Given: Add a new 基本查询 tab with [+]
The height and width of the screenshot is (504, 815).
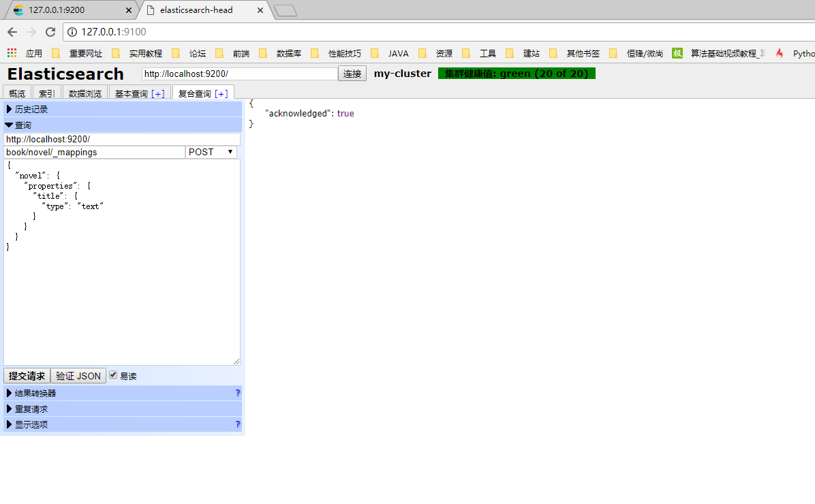Looking at the screenshot, I should 158,94.
